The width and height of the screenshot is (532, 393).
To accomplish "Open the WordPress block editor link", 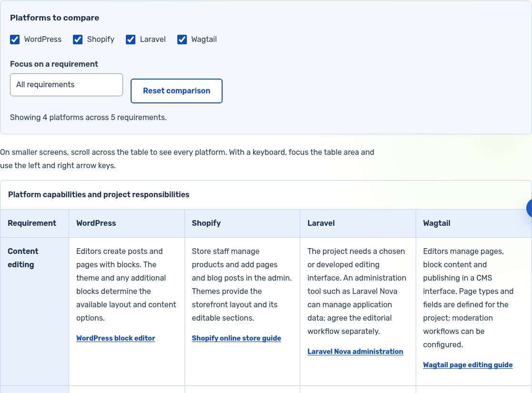I will [x=116, y=338].
